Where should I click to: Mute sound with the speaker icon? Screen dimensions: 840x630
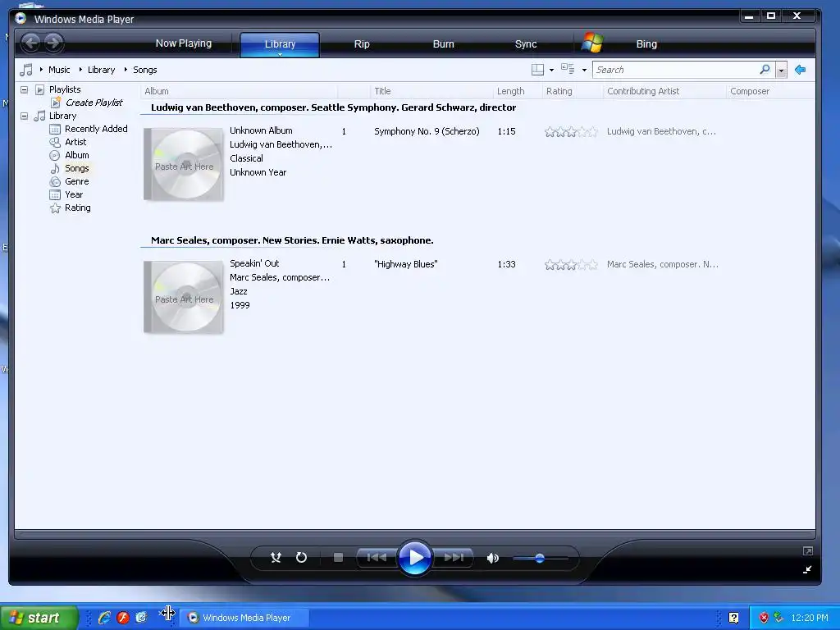coord(492,558)
